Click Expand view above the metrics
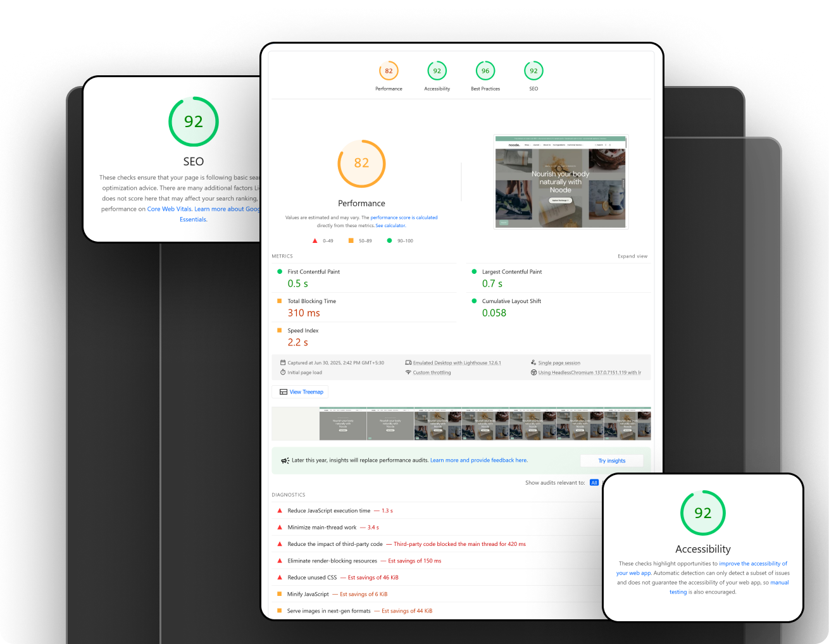 632,256
